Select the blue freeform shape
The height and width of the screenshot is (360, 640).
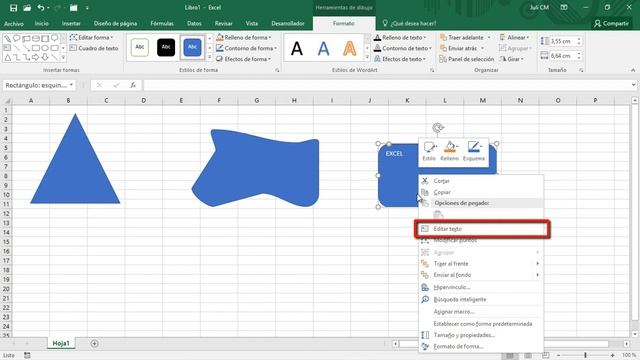coord(257,168)
